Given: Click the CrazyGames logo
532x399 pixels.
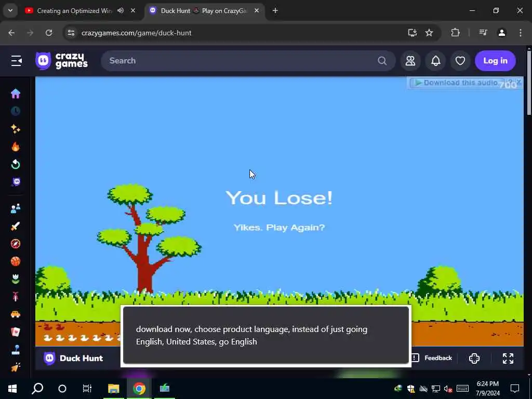Looking at the screenshot, I should pyautogui.click(x=61, y=61).
